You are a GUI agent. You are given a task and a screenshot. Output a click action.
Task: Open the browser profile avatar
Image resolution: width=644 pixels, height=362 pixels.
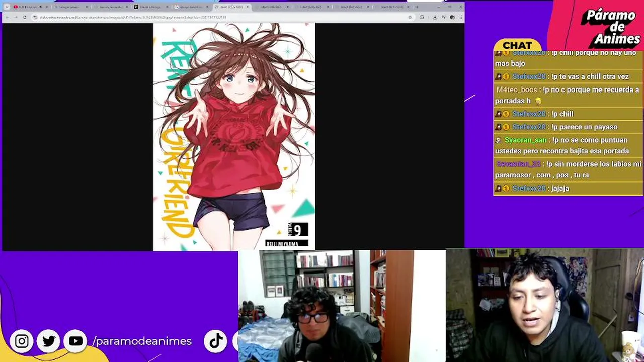click(452, 17)
